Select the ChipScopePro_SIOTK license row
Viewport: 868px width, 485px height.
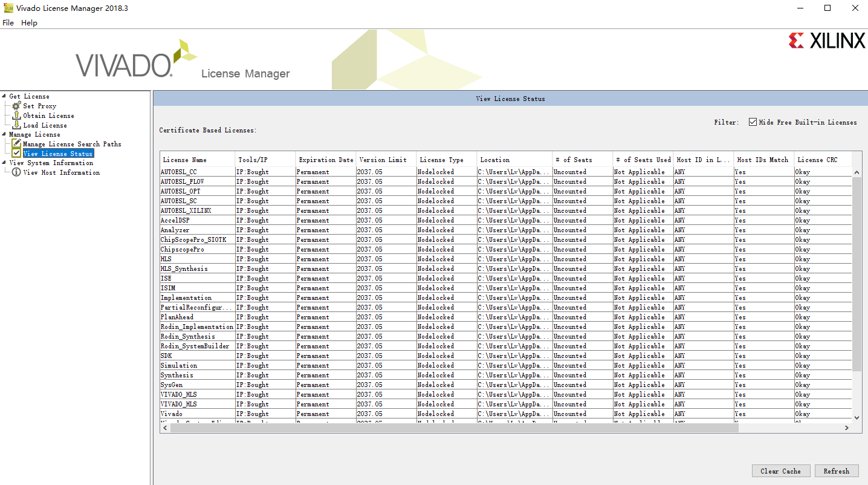(x=506, y=239)
